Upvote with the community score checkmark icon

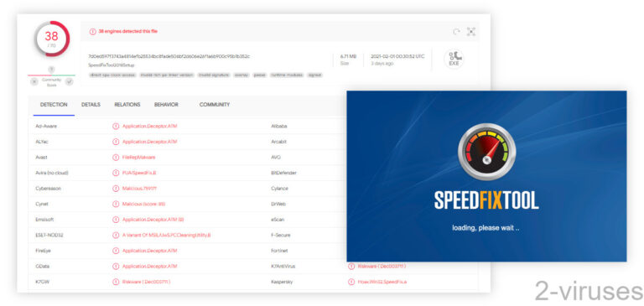(x=69, y=81)
